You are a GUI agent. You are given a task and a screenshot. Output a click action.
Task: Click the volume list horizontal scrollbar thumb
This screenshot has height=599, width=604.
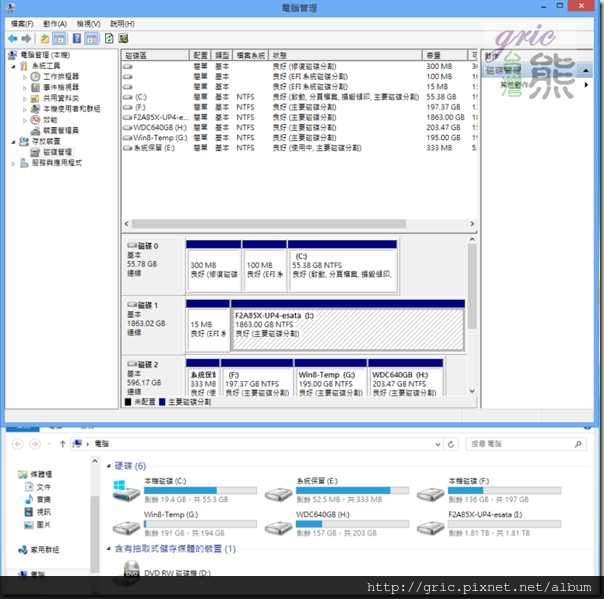pos(268,224)
